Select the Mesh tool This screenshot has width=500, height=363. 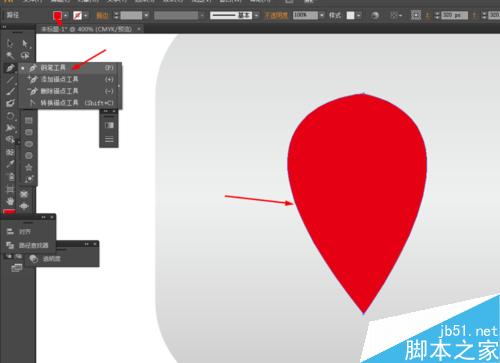click(10, 152)
